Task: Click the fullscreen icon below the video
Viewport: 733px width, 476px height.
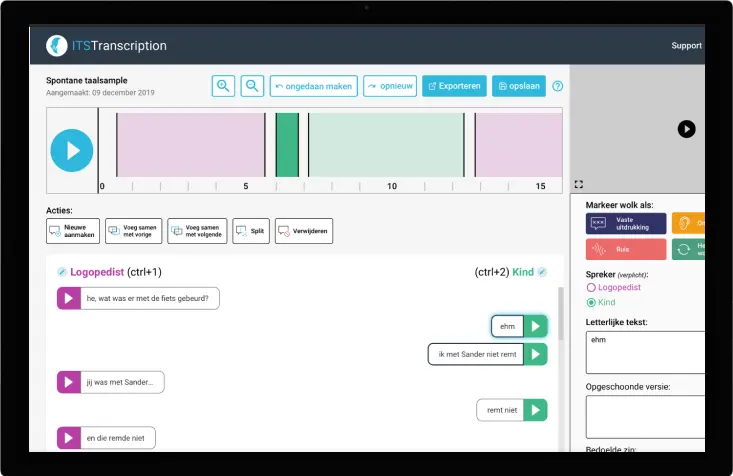Action: click(579, 185)
